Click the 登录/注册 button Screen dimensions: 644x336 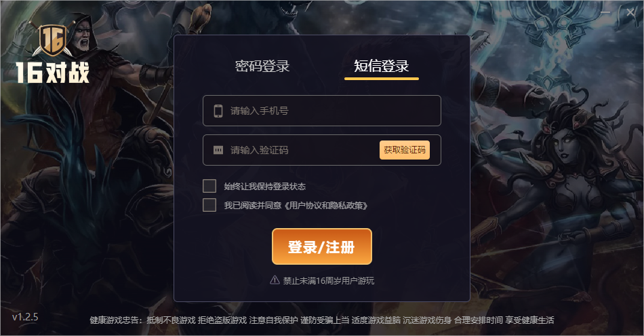[x=322, y=247]
